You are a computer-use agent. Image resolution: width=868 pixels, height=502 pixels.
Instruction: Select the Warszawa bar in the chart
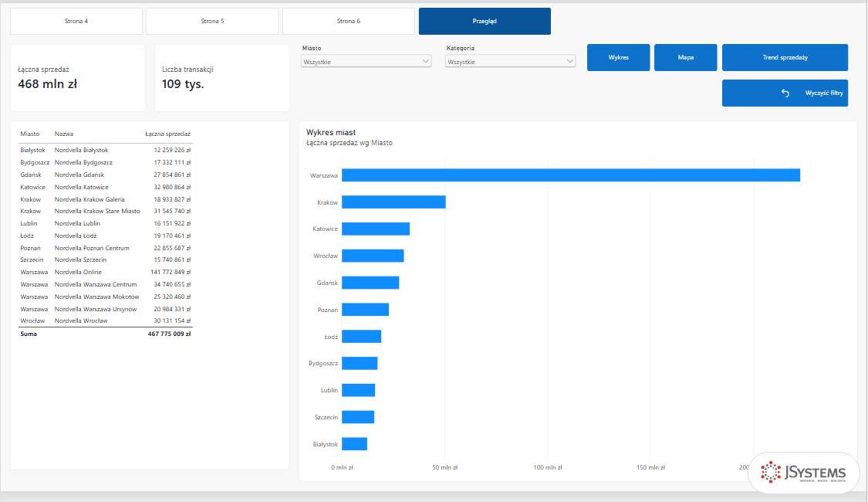pyautogui.click(x=571, y=175)
